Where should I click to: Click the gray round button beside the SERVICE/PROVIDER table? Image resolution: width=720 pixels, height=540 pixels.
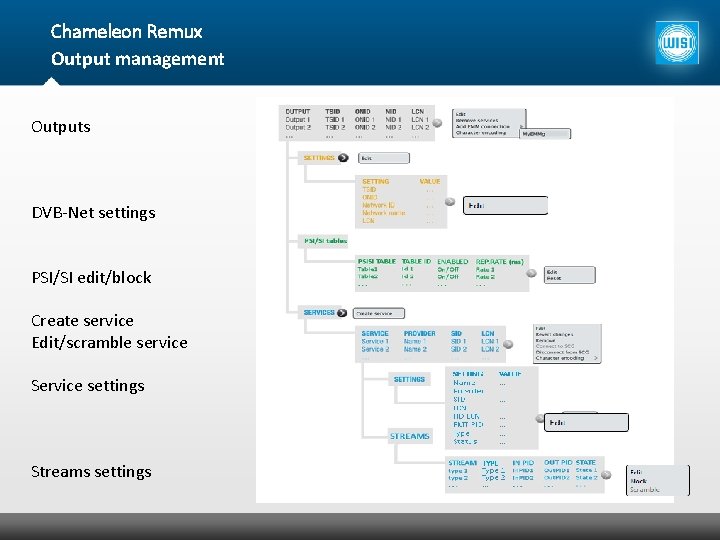click(x=508, y=344)
